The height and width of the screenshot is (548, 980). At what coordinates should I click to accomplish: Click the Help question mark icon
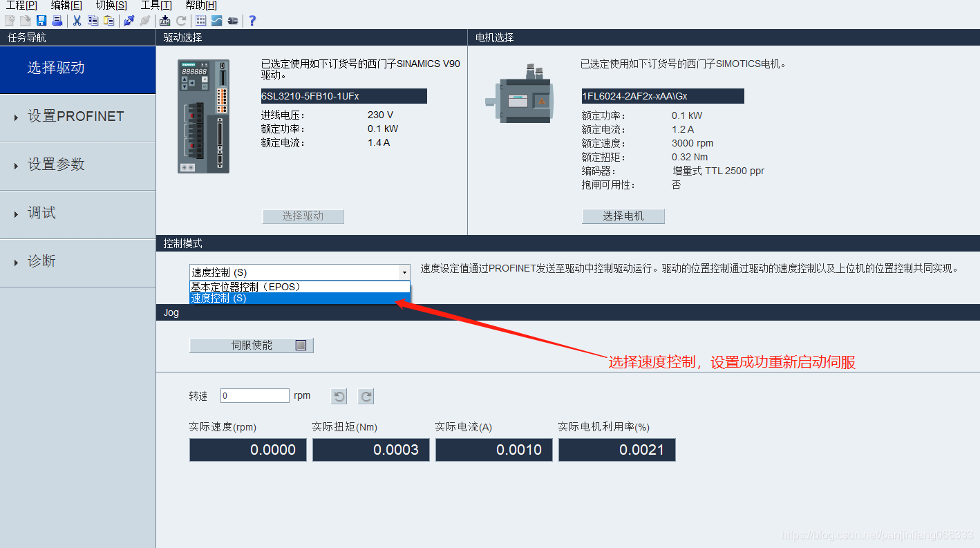point(252,21)
